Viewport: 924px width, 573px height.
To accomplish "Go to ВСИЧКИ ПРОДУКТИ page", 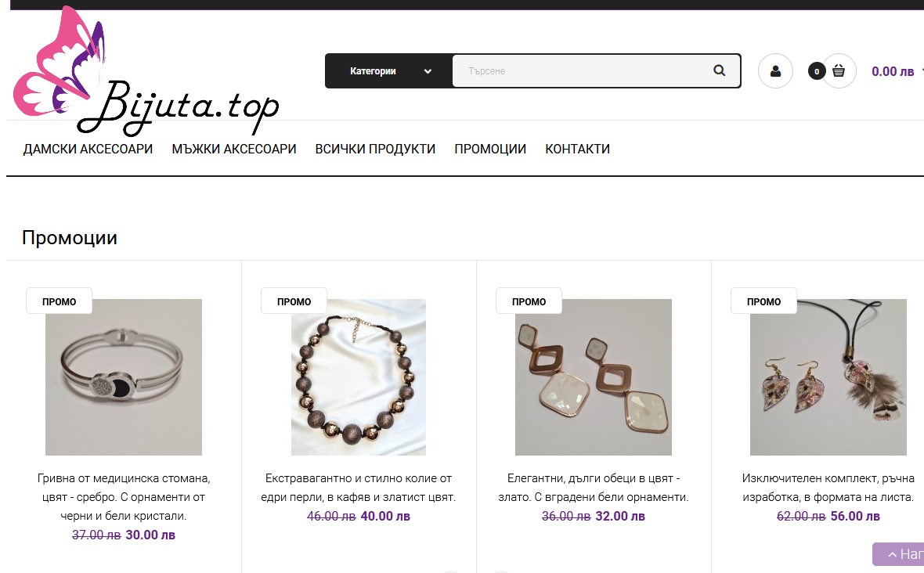I will click(x=375, y=149).
